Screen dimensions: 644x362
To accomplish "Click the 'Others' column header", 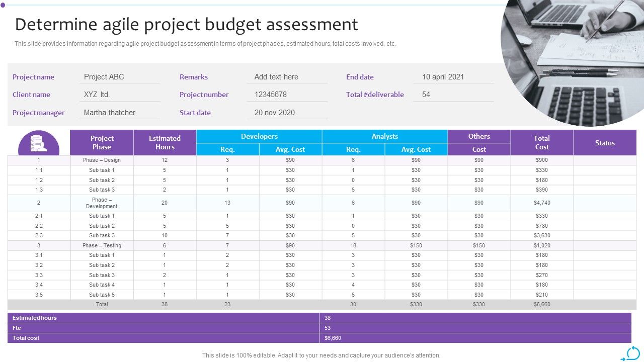I will tap(479, 136).
